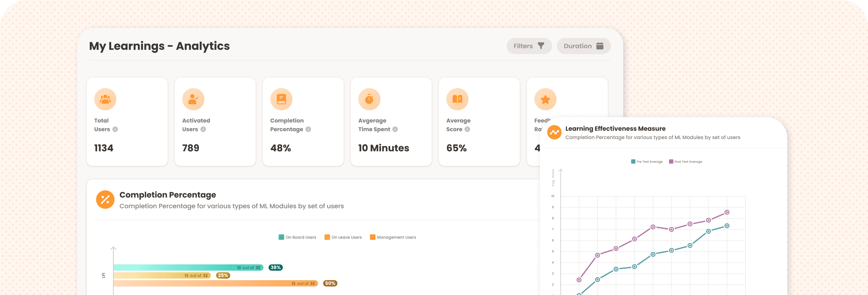Click the 10 Minutes value
The height and width of the screenshot is (295, 868).
383,148
